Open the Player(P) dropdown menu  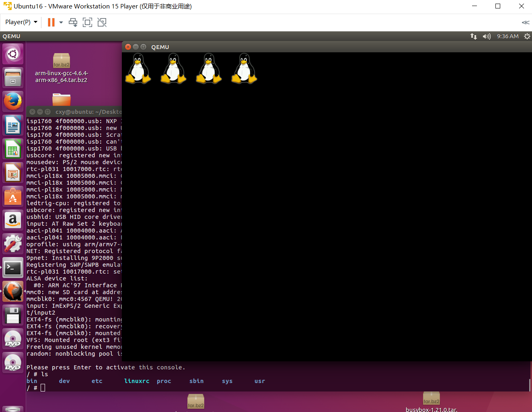[x=21, y=22]
